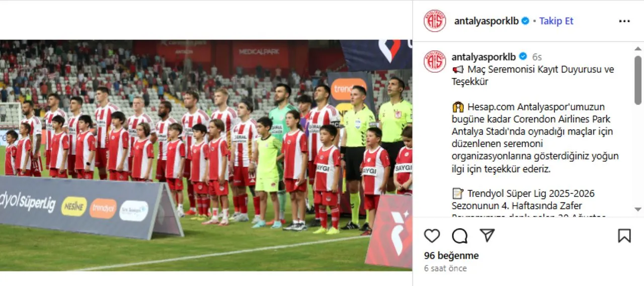The width and height of the screenshot is (644, 286).
Task: Open antalyasporklb username in caption
Action: click(x=484, y=57)
